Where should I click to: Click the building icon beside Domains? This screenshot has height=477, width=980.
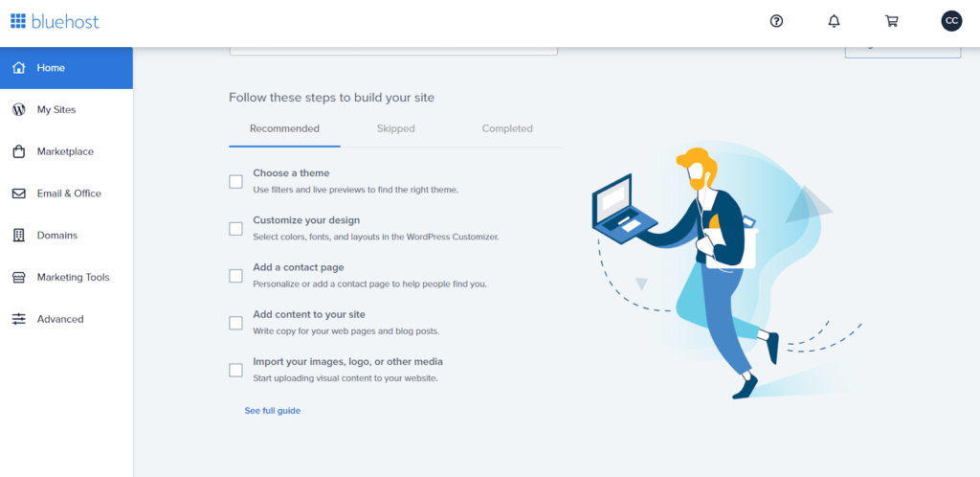coord(19,235)
